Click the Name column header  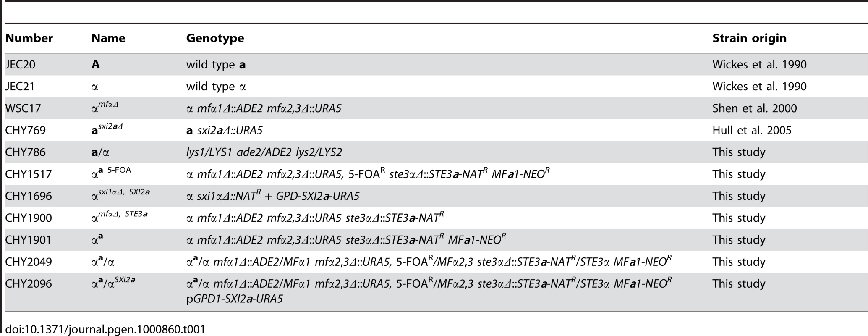108,38
